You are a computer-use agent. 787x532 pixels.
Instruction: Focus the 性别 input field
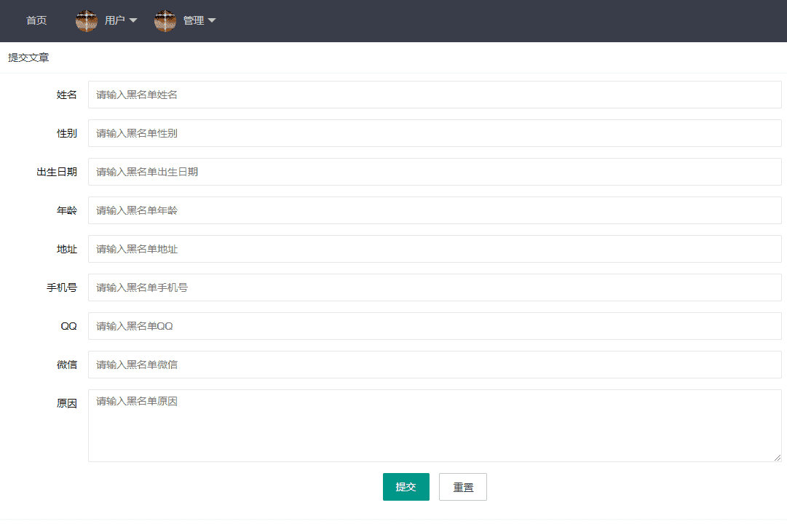tap(435, 133)
